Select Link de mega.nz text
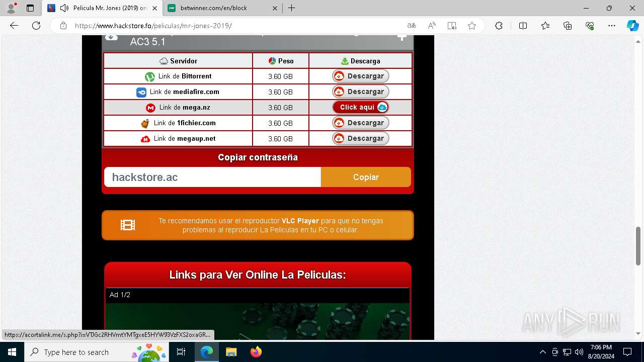Viewport: 644px width, 362px height. click(185, 107)
